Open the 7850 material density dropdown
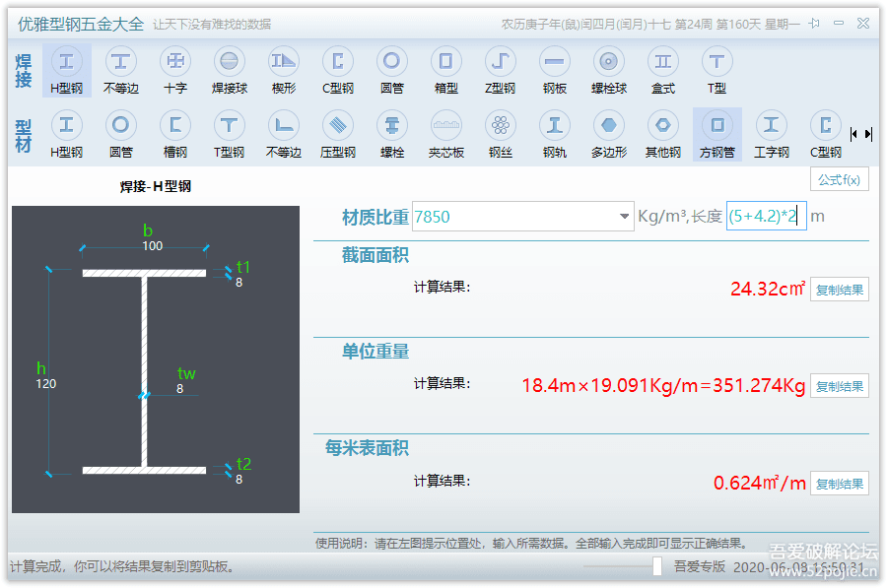This screenshot has width=887, height=588. click(x=623, y=217)
